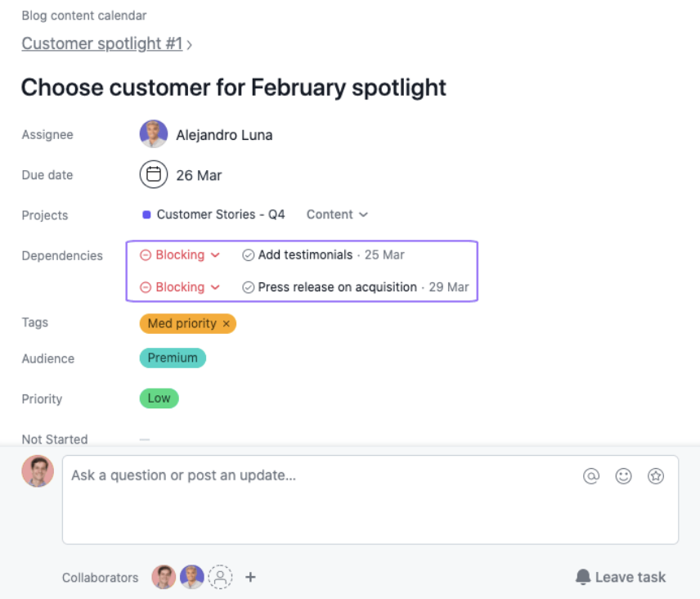The width and height of the screenshot is (700, 599).
Task: Open the Customer Stories - Q4 project
Action: [x=220, y=214]
